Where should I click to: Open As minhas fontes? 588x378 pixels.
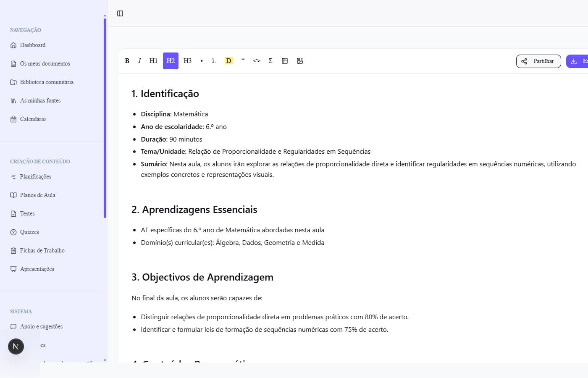[x=40, y=100]
